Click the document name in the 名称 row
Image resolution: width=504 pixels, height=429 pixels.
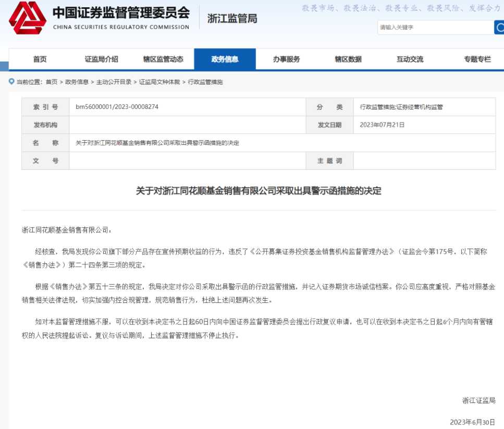(x=157, y=143)
